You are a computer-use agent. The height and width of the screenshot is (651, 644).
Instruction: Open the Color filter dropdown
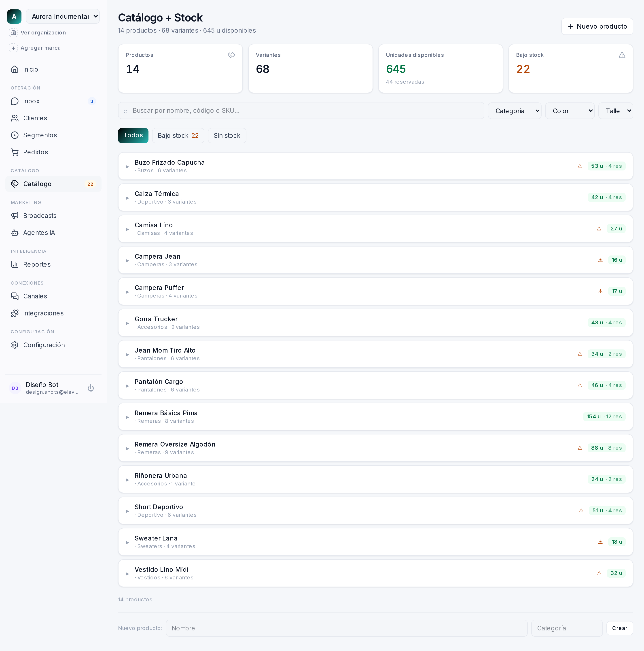pyautogui.click(x=570, y=111)
